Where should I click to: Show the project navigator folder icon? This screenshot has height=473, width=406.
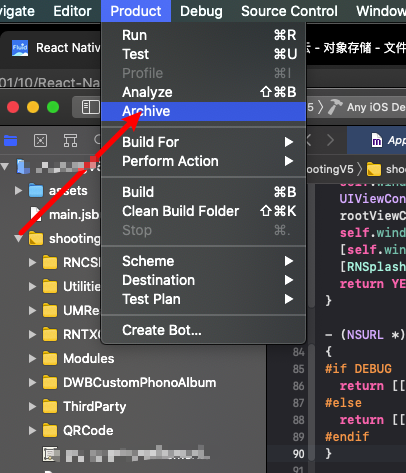click(x=10, y=141)
